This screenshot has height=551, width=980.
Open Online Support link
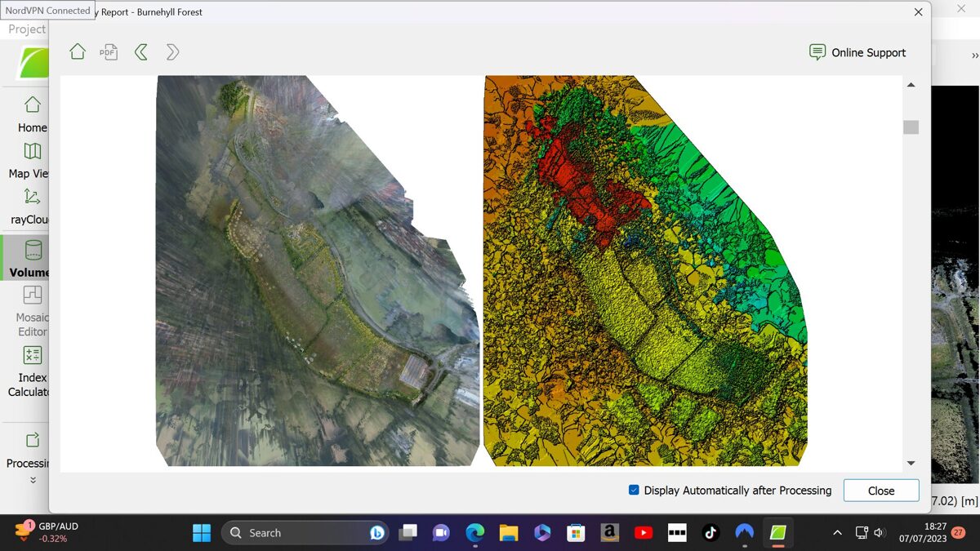[857, 52]
